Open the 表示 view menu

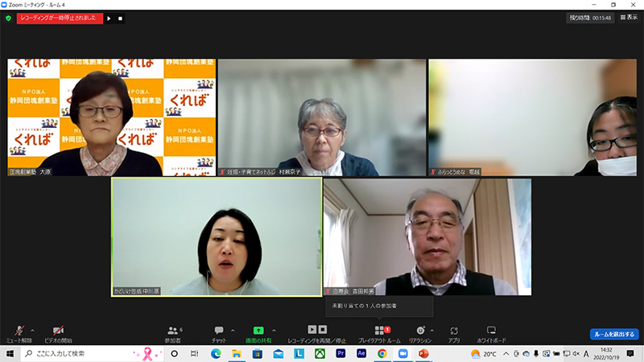pos(626,17)
